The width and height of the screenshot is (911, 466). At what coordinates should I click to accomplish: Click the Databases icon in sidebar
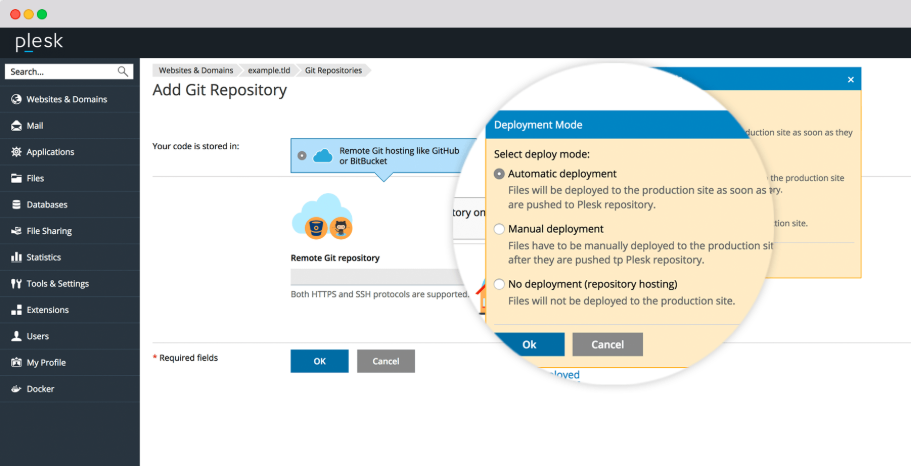click(x=16, y=205)
